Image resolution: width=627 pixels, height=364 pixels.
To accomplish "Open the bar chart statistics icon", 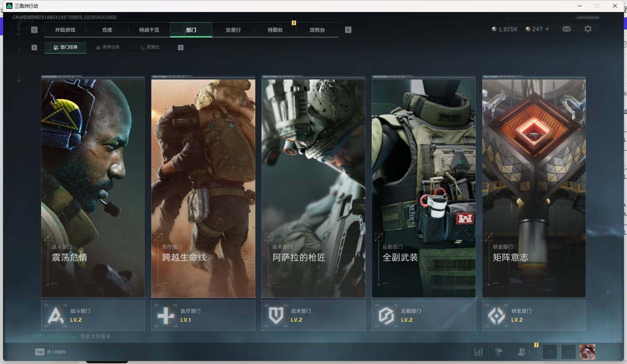I will [479, 352].
